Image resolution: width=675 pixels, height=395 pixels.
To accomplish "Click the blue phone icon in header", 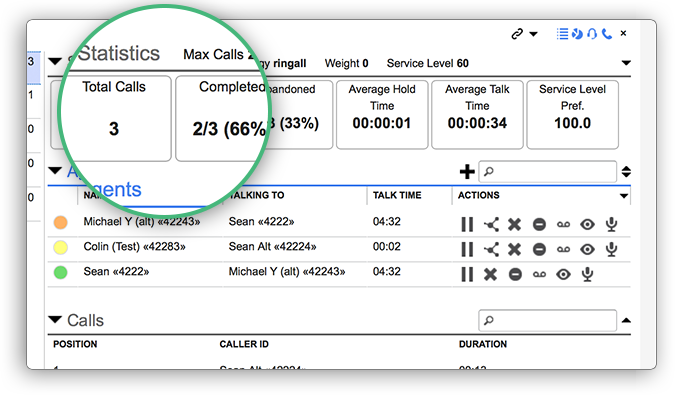I will pos(607,34).
